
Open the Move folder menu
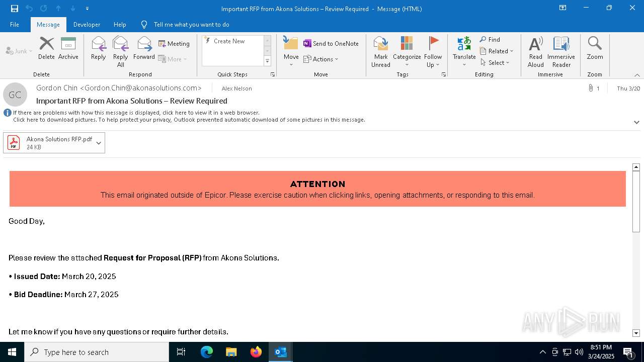(291, 52)
